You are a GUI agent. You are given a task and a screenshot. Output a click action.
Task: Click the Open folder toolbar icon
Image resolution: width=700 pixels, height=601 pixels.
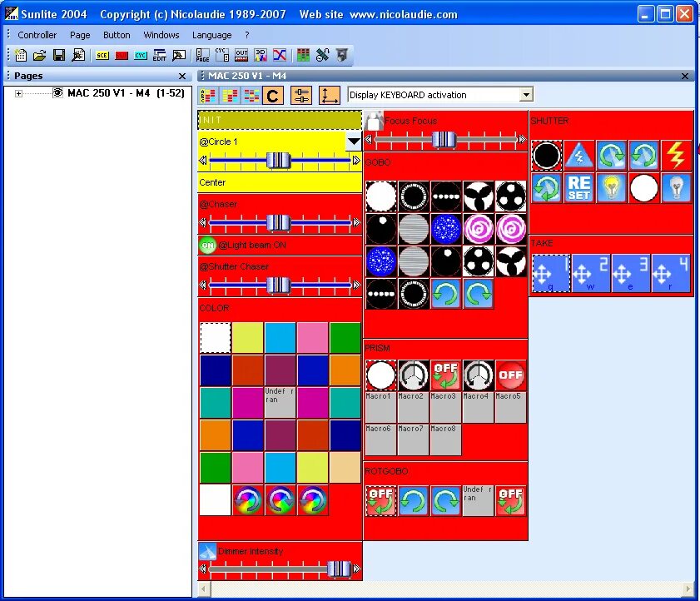click(40, 56)
